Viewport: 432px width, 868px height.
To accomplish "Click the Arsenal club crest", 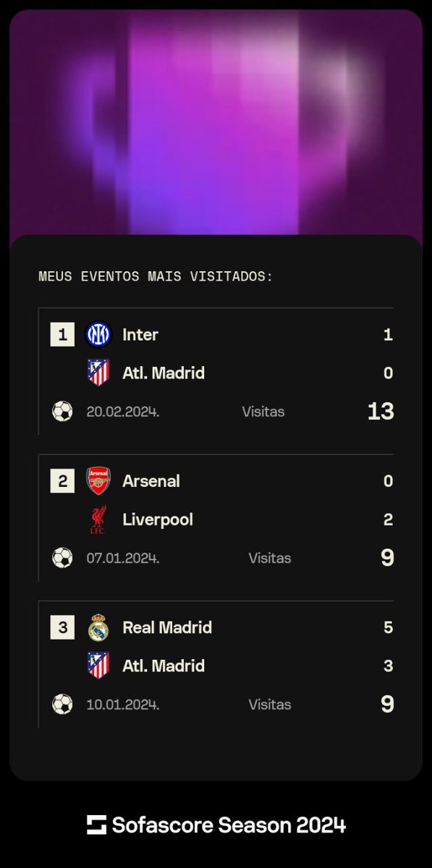I will [98, 481].
